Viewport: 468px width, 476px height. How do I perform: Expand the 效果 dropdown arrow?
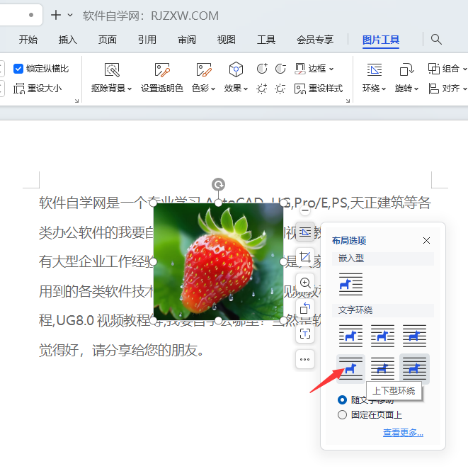pyautogui.click(x=246, y=89)
